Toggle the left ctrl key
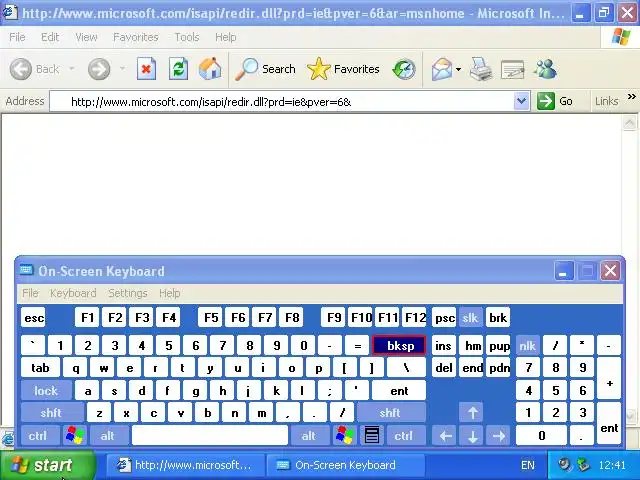Screen dimensions: 640x480 click(38, 436)
